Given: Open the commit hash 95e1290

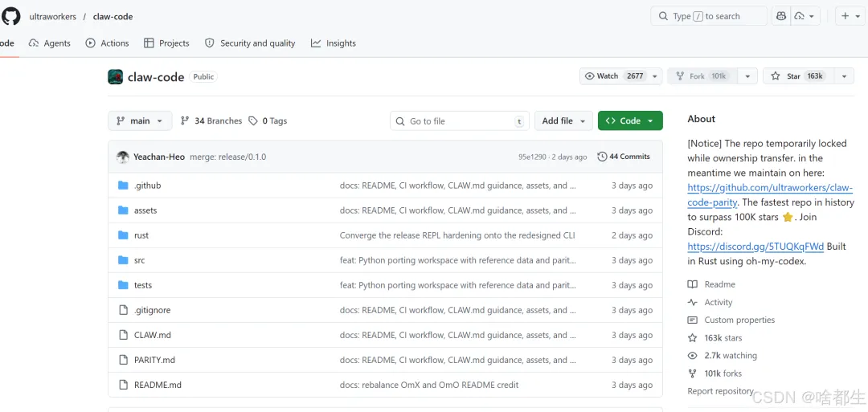Looking at the screenshot, I should [533, 157].
